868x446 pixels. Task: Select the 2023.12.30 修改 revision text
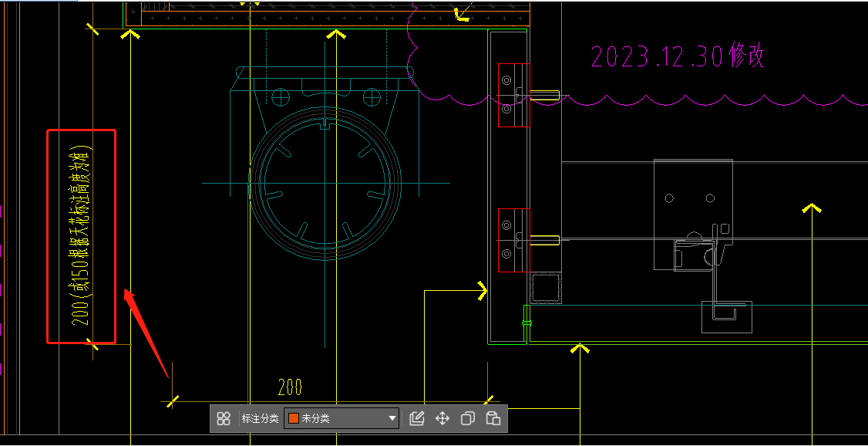(x=678, y=56)
